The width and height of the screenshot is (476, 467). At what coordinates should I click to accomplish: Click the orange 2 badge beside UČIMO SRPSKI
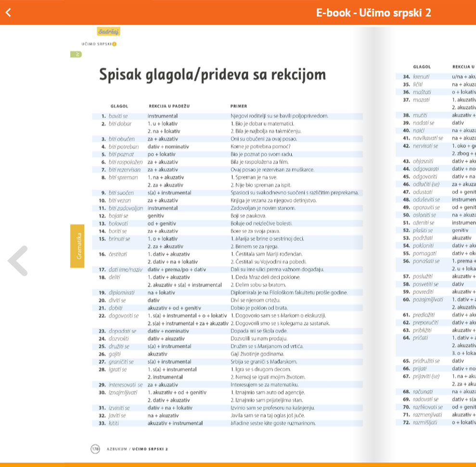pos(115,44)
